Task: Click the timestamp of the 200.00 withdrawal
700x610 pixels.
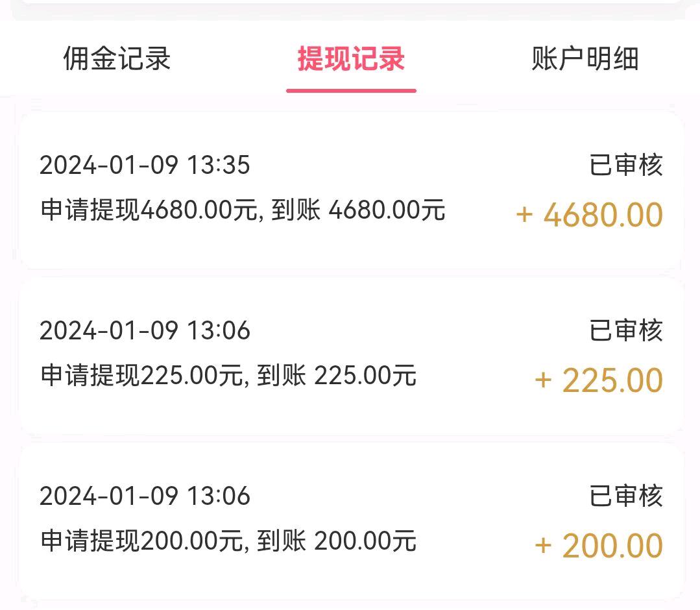Action: click(145, 496)
